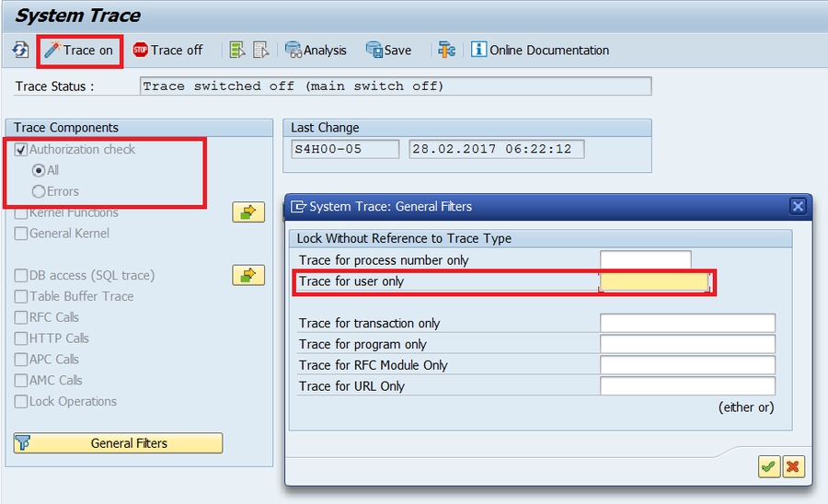Screen dimensions: 828x504
Task: Focus the Trace for transaction only field
Action: pyautogui.click(x=687, y=323)
